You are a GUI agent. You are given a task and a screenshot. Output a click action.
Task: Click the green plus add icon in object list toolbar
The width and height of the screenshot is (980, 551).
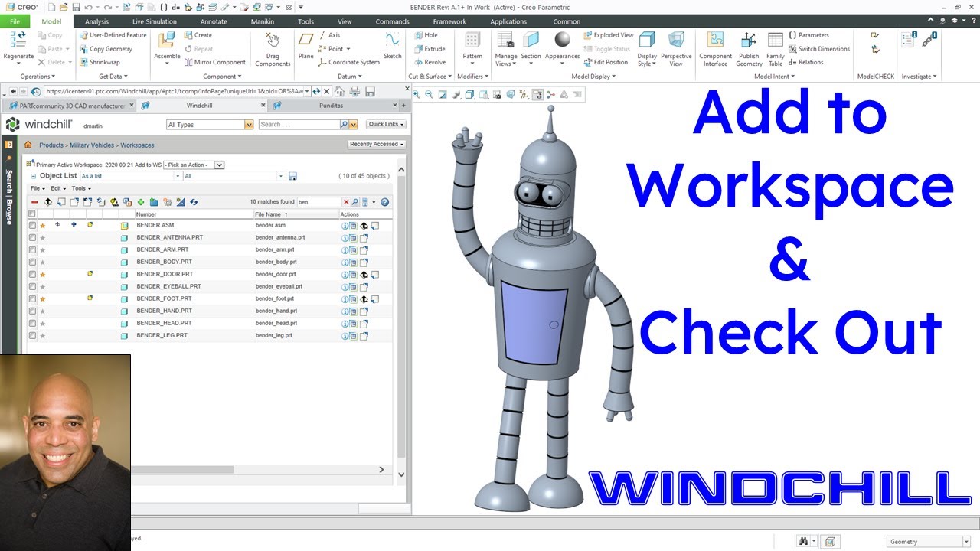(141, 202)
